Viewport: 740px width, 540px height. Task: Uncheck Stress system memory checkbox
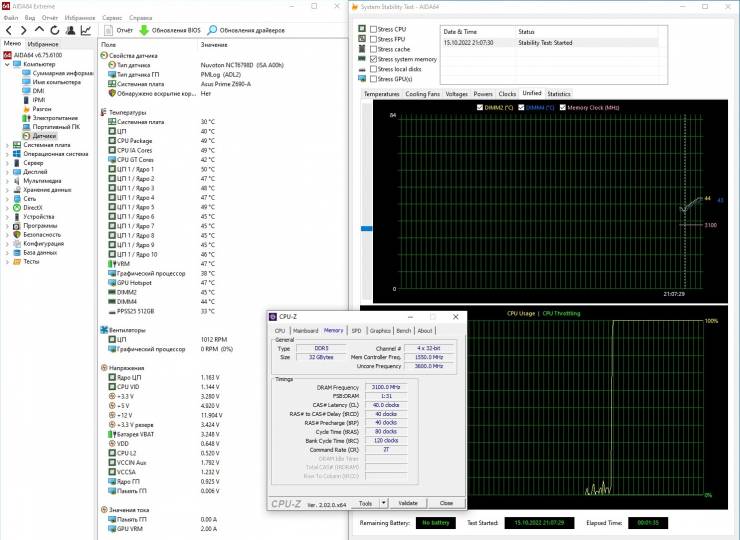coord(373,59)
